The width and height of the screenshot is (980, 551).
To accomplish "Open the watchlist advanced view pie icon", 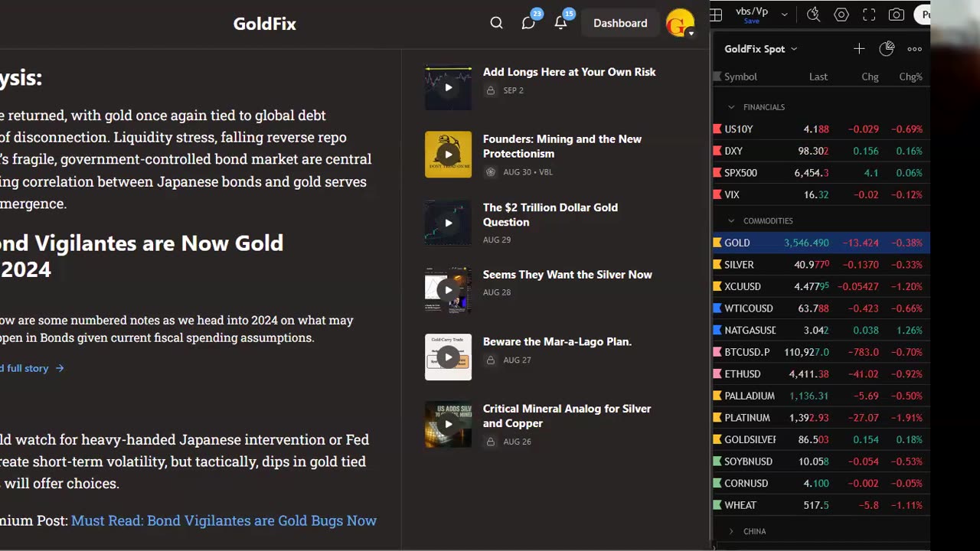I will (x=887, y=49).
